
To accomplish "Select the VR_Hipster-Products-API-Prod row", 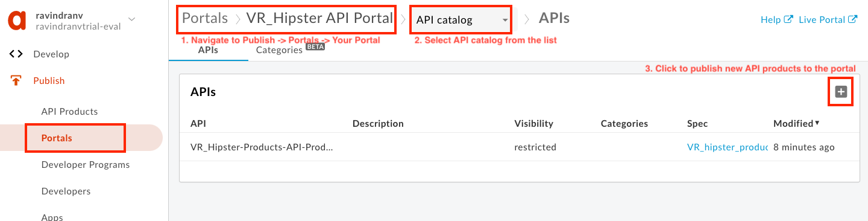I will click(x=520, y=147).
